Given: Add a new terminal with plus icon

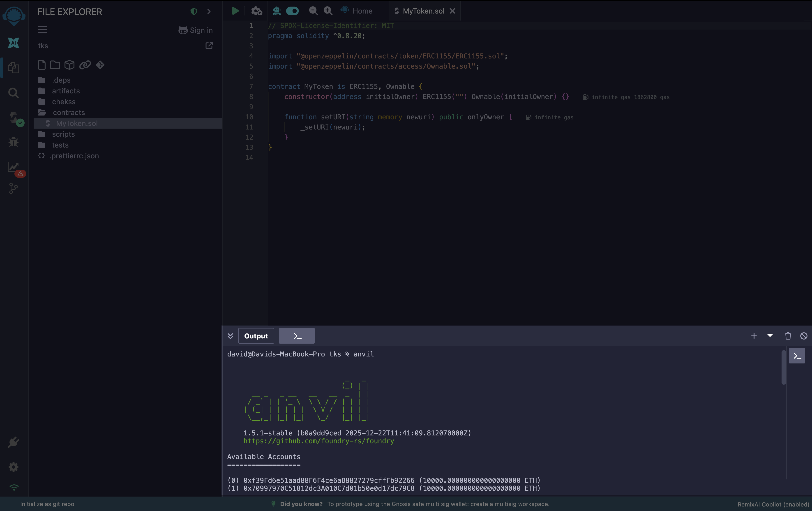Looking at the screenshot, I should pos(754,336).
